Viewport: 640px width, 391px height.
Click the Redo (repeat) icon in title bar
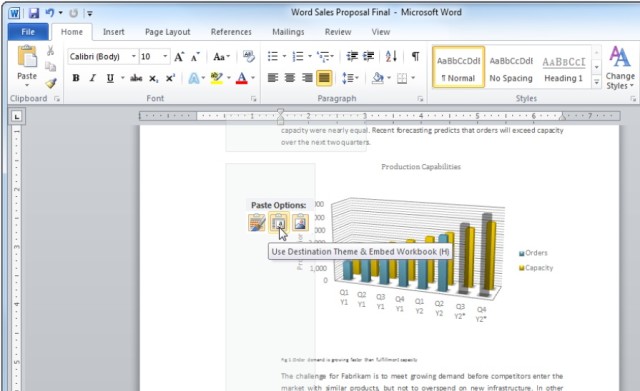point(73,13)
